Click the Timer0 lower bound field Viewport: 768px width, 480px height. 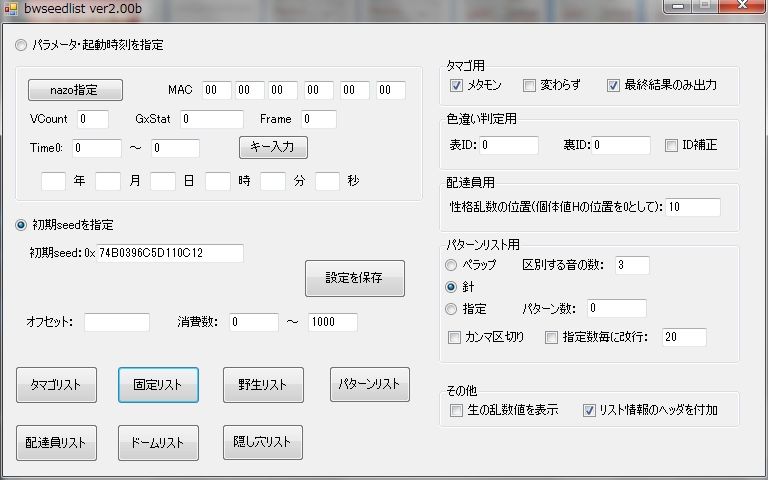pos(96,148)
